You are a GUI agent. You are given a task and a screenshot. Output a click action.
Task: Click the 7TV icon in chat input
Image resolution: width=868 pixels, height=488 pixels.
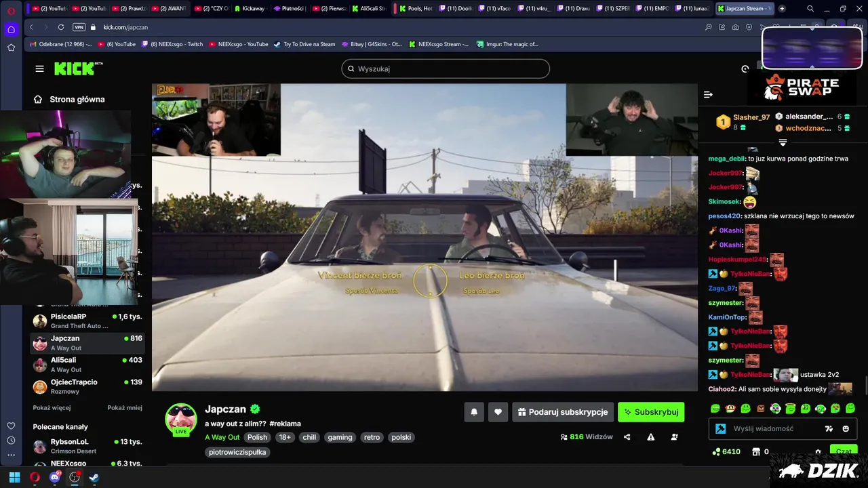829,428
